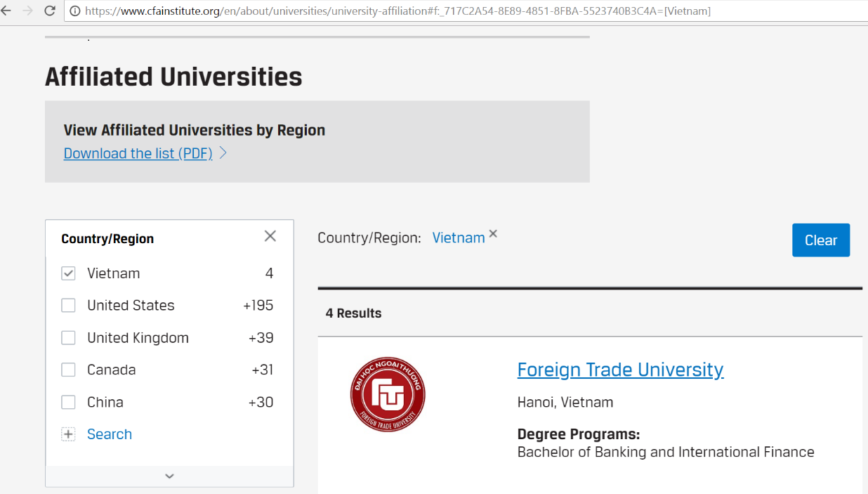Enable the United Kingdom filter checkbox
Screen dimensions: 868x494
(x=68, y=338)
